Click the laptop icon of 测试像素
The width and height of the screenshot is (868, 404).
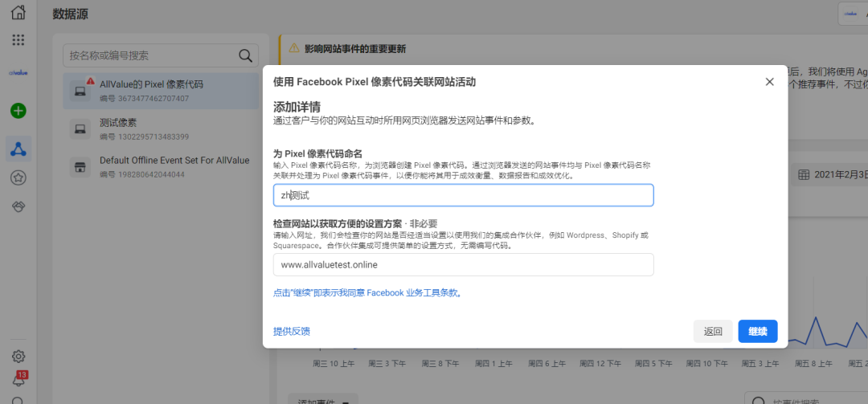coord(80,129)
